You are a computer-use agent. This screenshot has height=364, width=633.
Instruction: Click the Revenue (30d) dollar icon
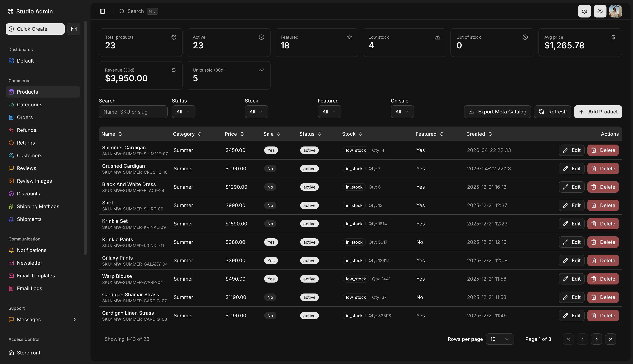[174, 70]
